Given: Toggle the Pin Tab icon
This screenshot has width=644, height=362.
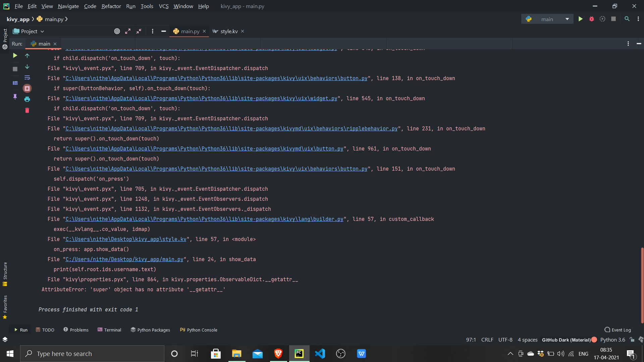Looking at the screenshot, I should point(15,97).
